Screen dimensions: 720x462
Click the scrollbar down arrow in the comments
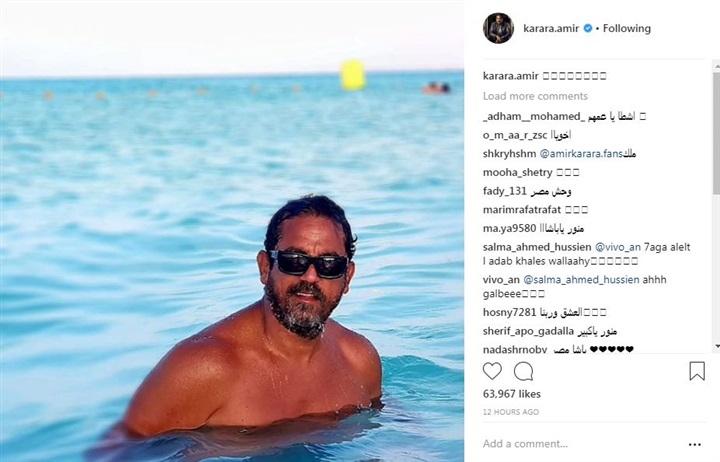(x=717, y=346)
